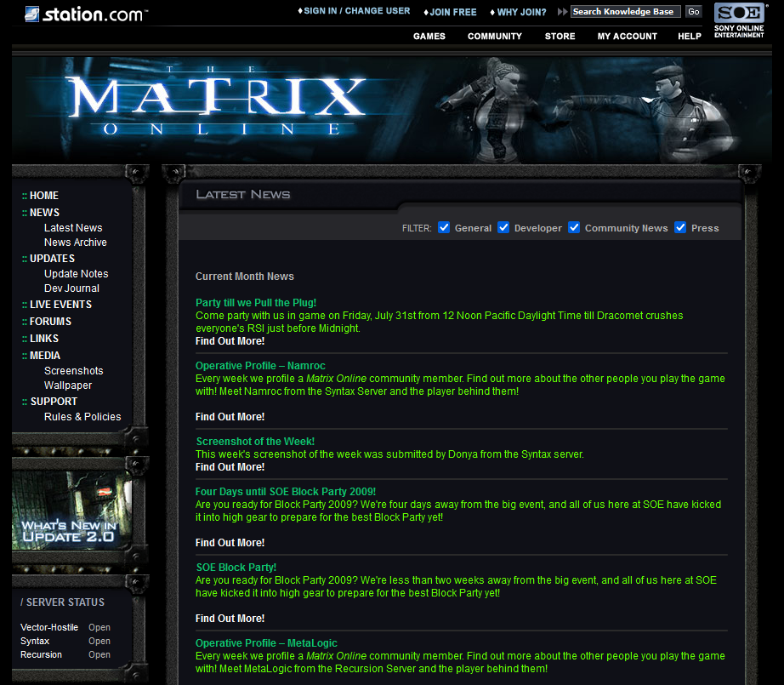Go to News Archive in sidebar

point(76,243)
